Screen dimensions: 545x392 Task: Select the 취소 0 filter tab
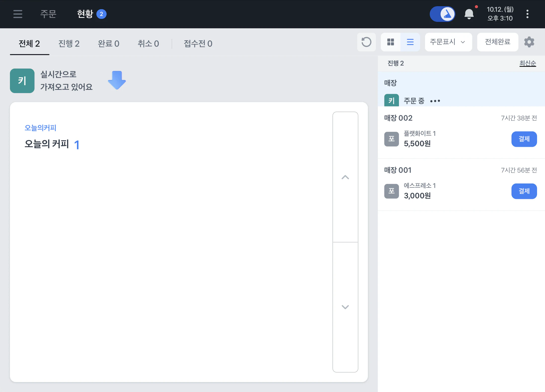click(148, 44)
